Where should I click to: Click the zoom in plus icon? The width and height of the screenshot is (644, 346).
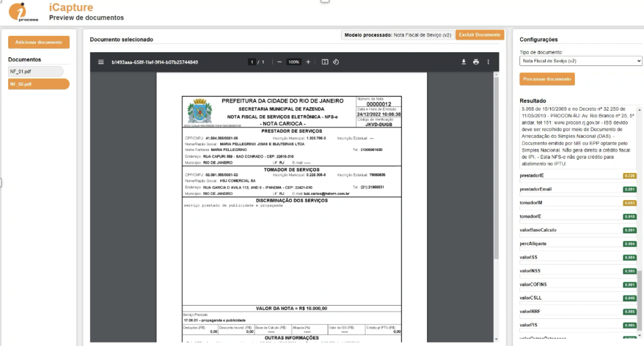[x=308, y=62]
